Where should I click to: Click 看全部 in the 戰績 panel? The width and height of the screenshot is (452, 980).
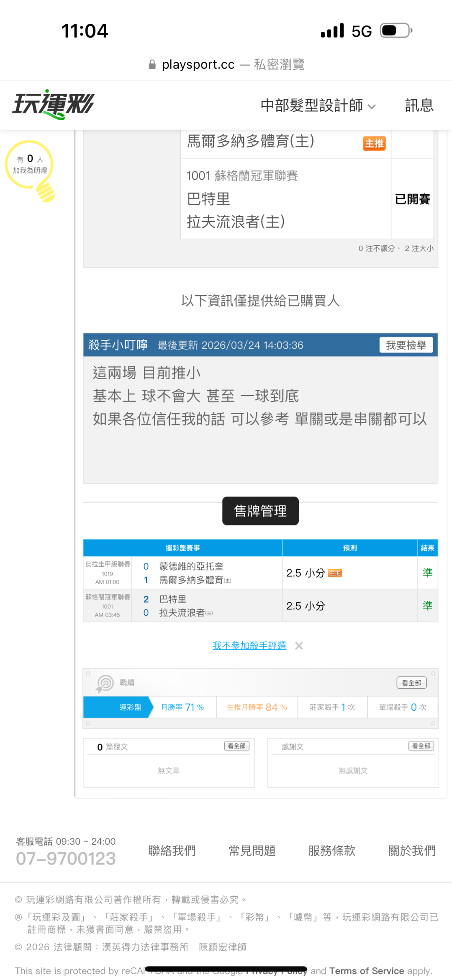click(x=411, y=683)
